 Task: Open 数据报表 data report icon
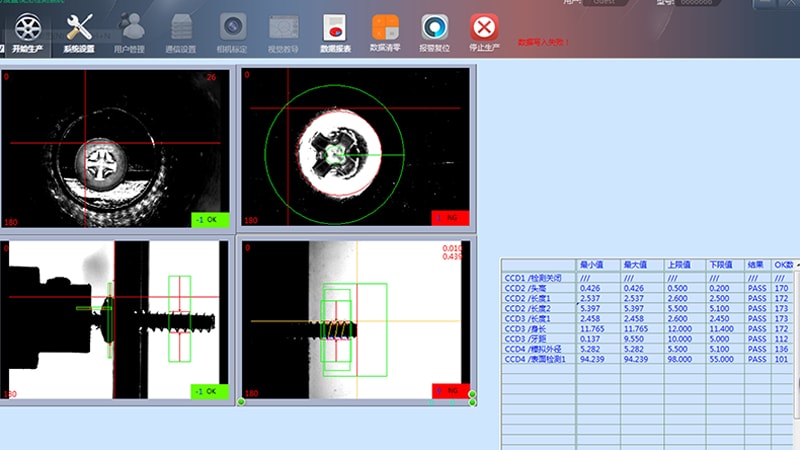335,27
